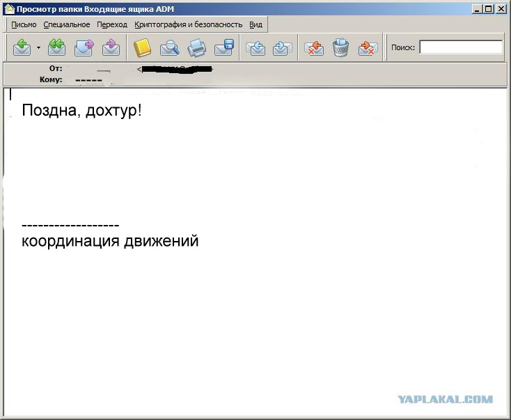
Task: Go to previous message icon
Action: (x=255, y=47)
